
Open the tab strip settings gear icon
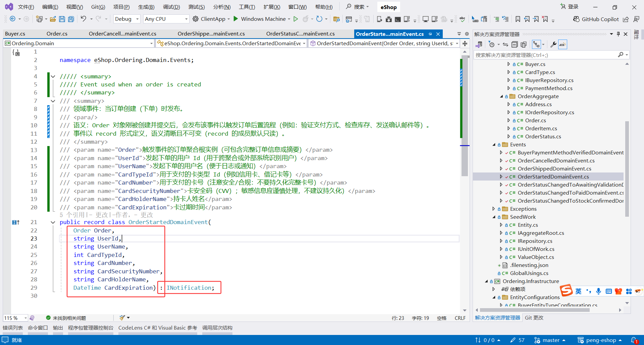coord(467,34)
